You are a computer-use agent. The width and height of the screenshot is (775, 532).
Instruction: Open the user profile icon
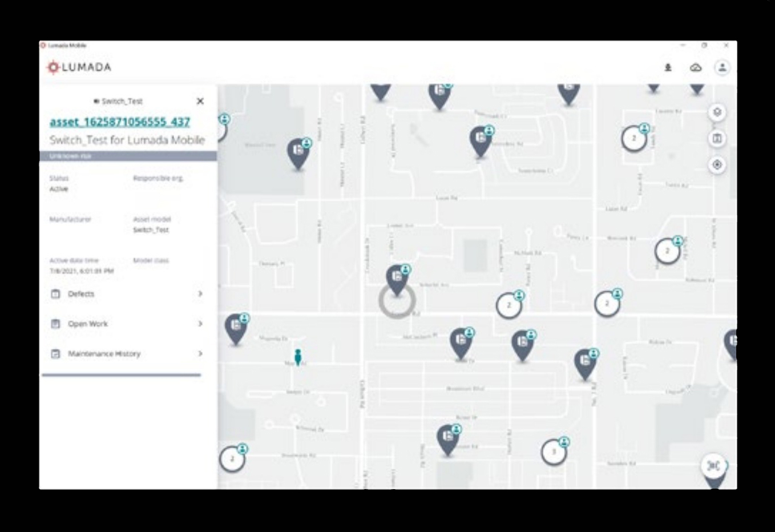tap(722, 67)
